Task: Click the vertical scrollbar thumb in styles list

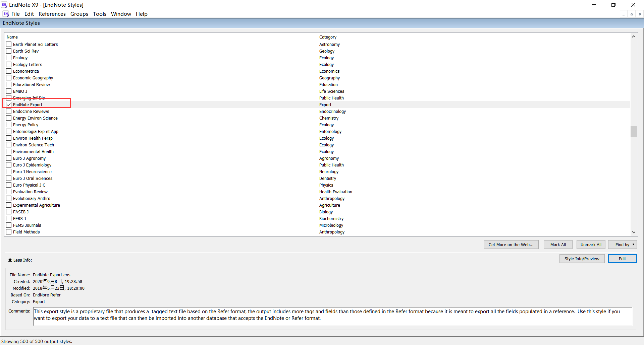Action: point(634,132)
